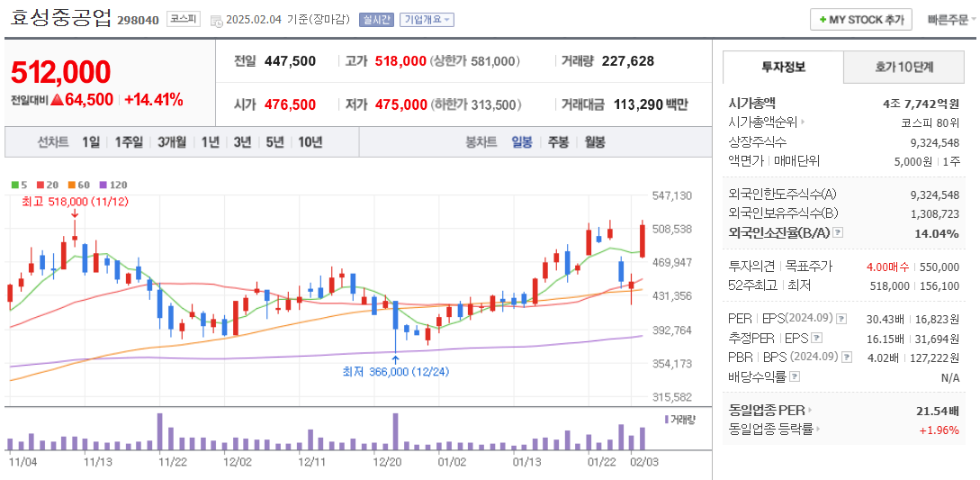Click the green 5-day moving average legend

(19, 185)
